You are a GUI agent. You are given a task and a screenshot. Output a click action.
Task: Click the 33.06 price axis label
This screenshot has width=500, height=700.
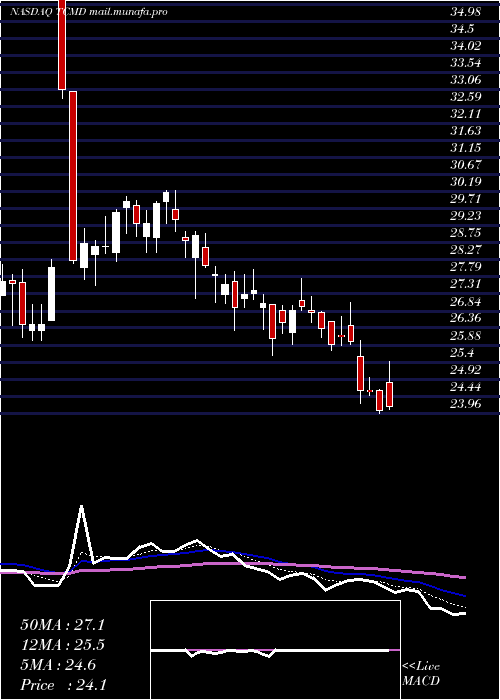coord(466,80)
